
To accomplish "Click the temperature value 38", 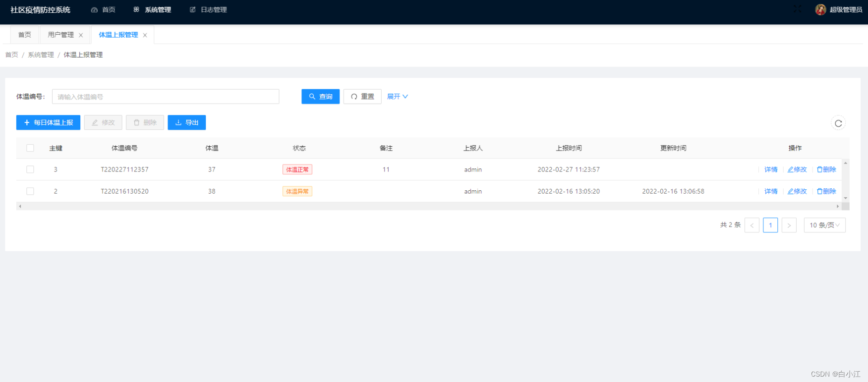I will [x=212, y=191].
